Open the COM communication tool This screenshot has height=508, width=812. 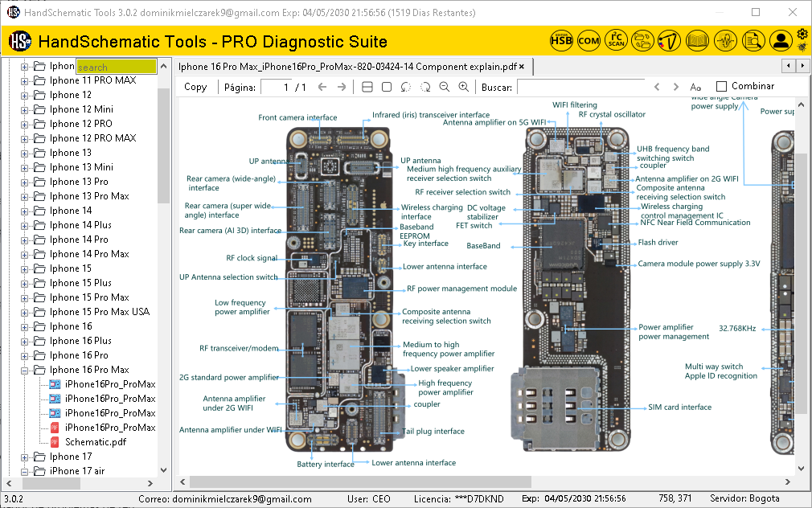[x=589, y=40]
